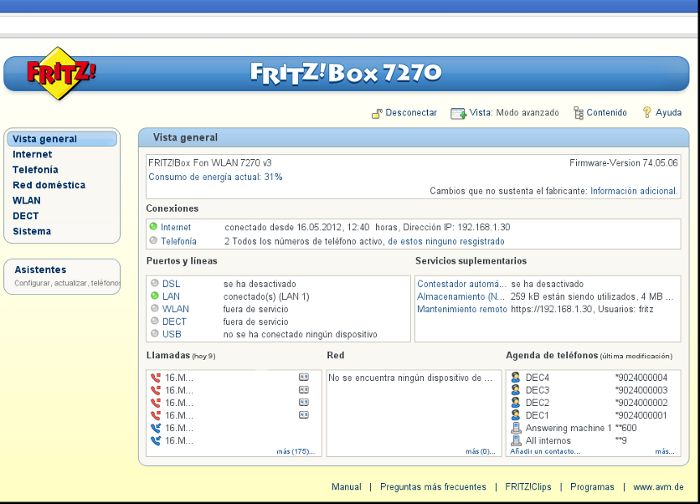
Task: Click the green LED next to LAN
Action: click(154, 297)
